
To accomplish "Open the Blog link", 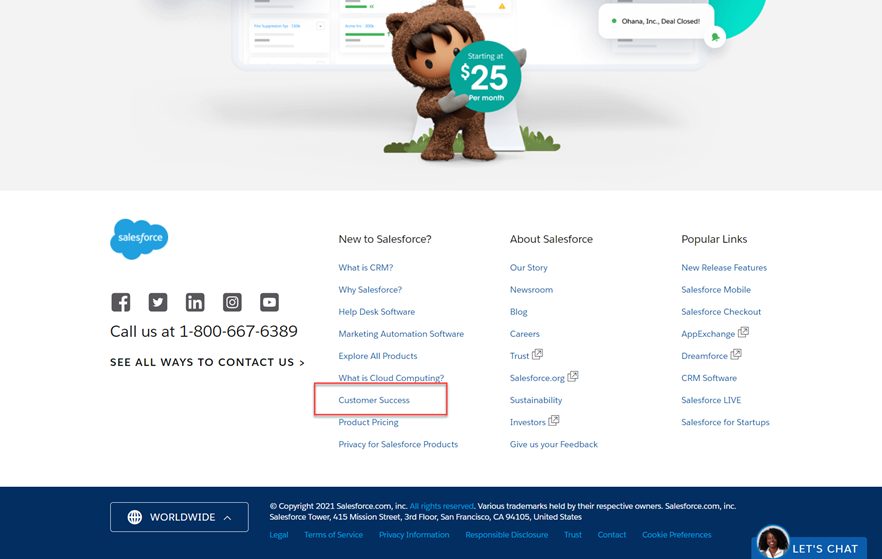I will pos(519,312).
